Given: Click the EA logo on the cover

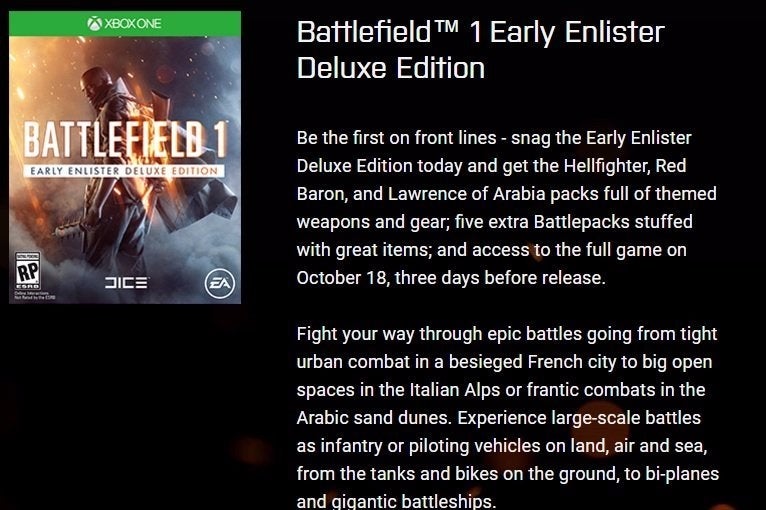Looking at the screenshot, I should click(x=219, y=283).
